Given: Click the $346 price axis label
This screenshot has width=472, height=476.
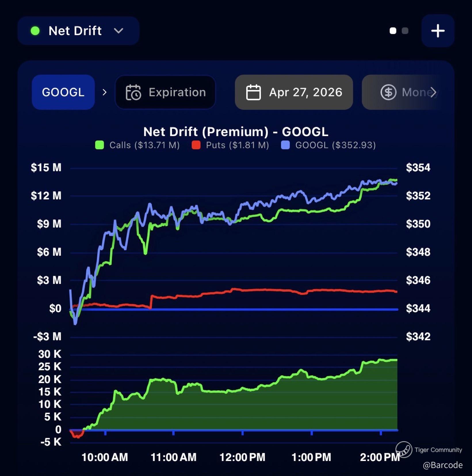Looking at the screenshot, I should (x=418, y=280).
